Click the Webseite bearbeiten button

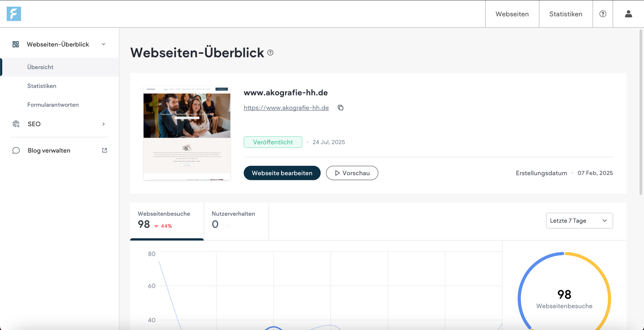(282, 173)
